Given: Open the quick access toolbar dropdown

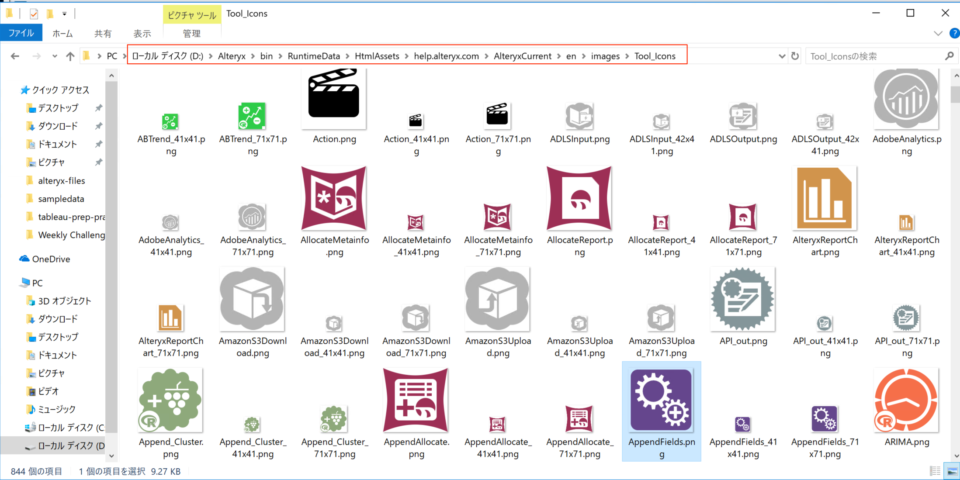Looking at the screenshot, I should click(64, 13).
